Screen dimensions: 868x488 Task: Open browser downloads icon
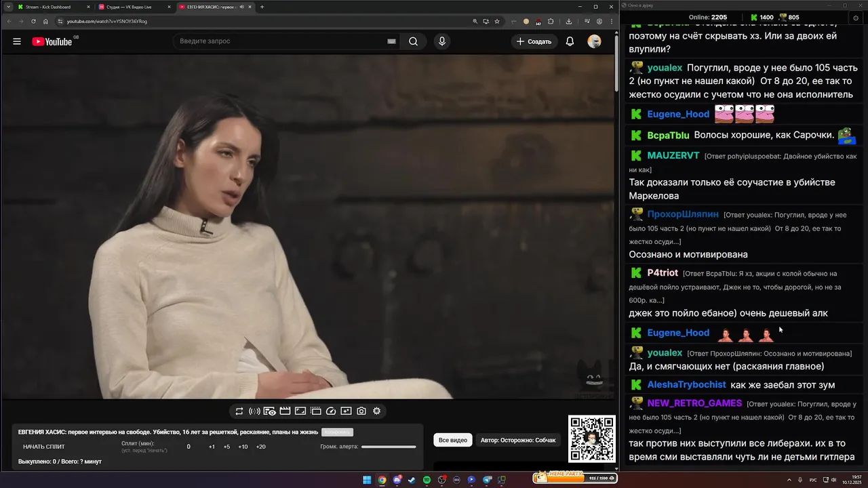(569, 21)
